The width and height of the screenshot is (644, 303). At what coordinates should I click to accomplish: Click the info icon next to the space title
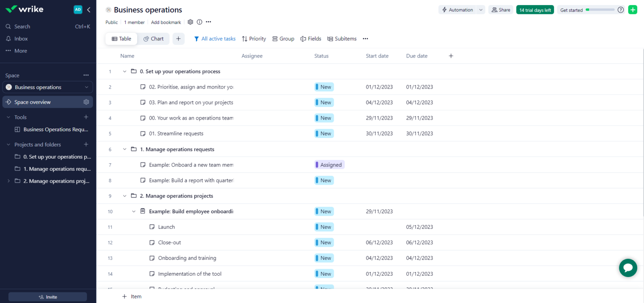pos(199,22)
